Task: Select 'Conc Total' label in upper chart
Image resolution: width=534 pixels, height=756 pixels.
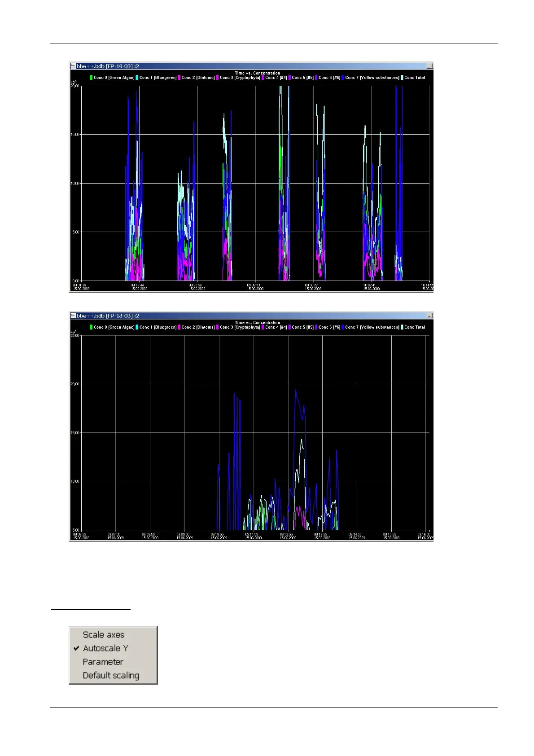Action: pyautogui.click(x=415, y=78)
